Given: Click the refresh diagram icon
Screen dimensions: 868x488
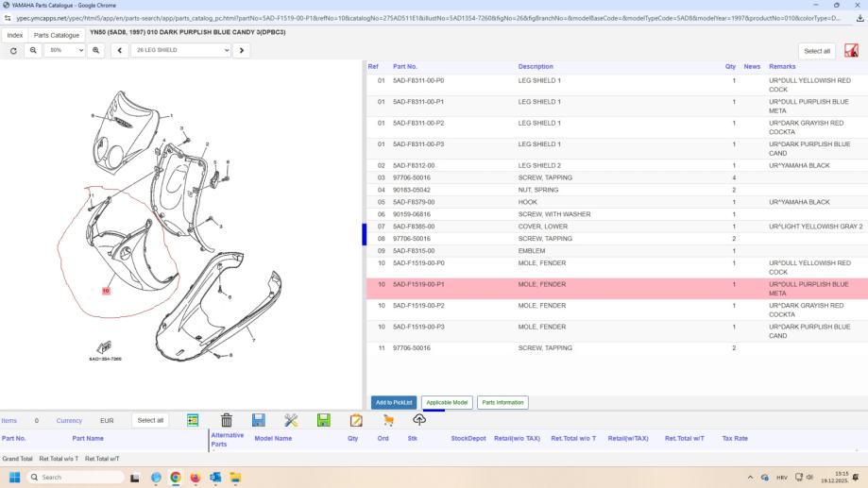Looking at the screenshot, I should (13, 50).
